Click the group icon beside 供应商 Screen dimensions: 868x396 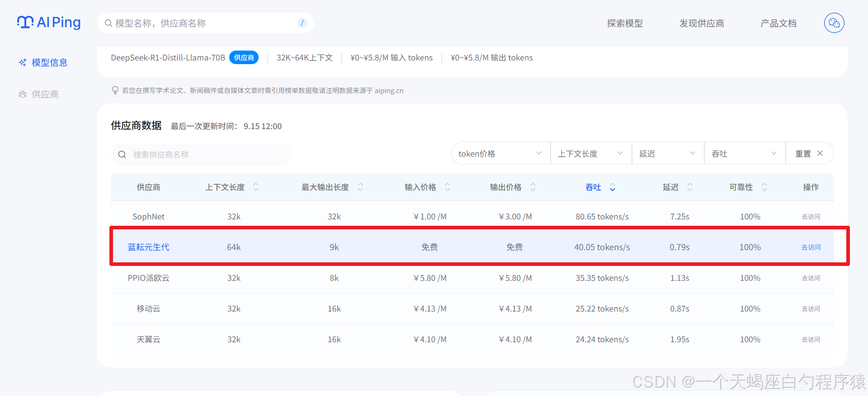click(23, 94)
